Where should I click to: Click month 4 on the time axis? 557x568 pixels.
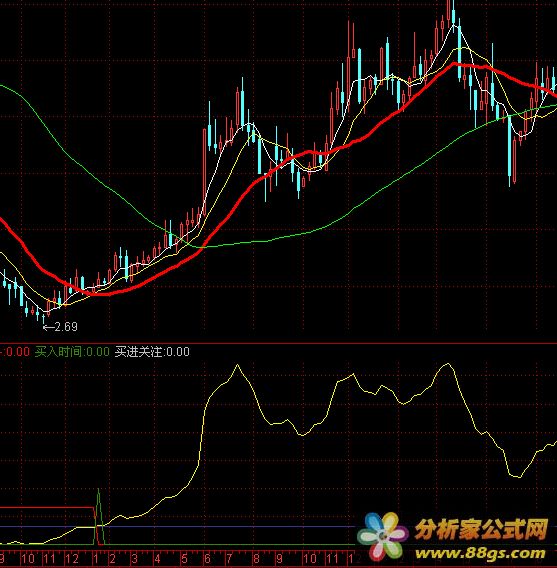pos(157,558)
